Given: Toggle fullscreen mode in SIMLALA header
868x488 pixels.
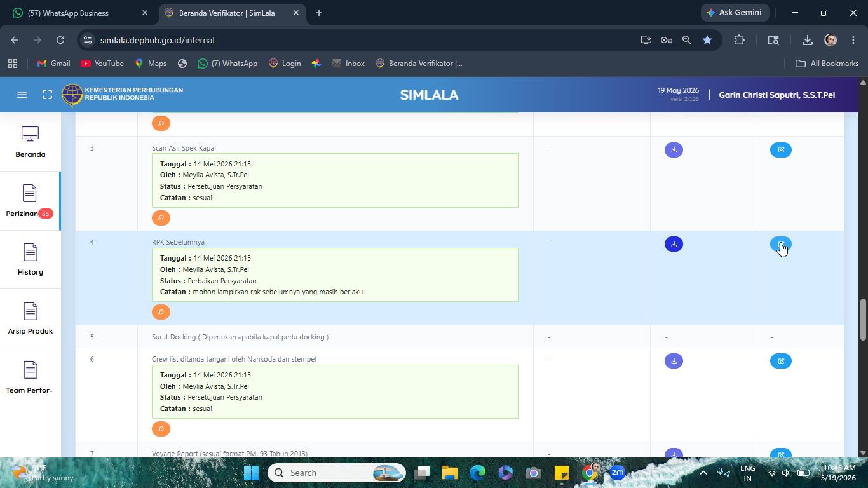Looking at the screenshot, I should (47, 95).
